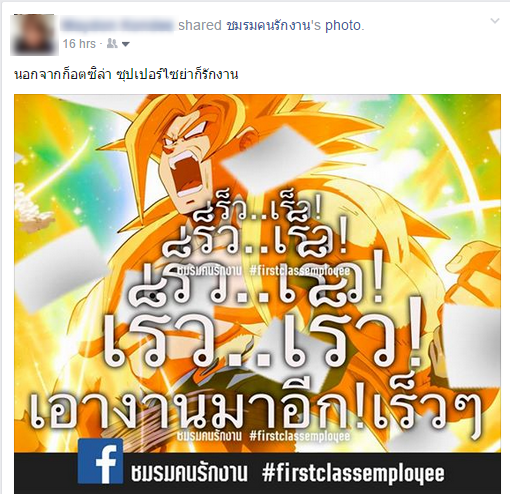
Task: Expand the audience selector arrow next to friends icon
Action: click(x=126, y=44)
